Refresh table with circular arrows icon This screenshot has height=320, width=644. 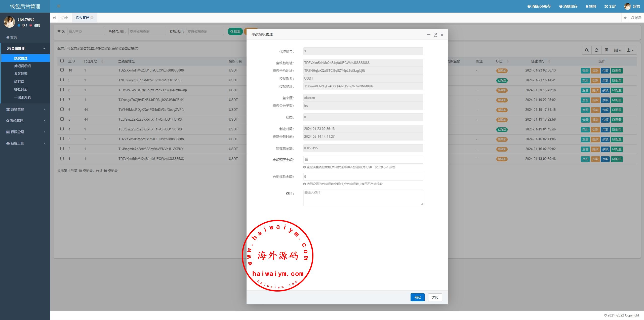596,50
